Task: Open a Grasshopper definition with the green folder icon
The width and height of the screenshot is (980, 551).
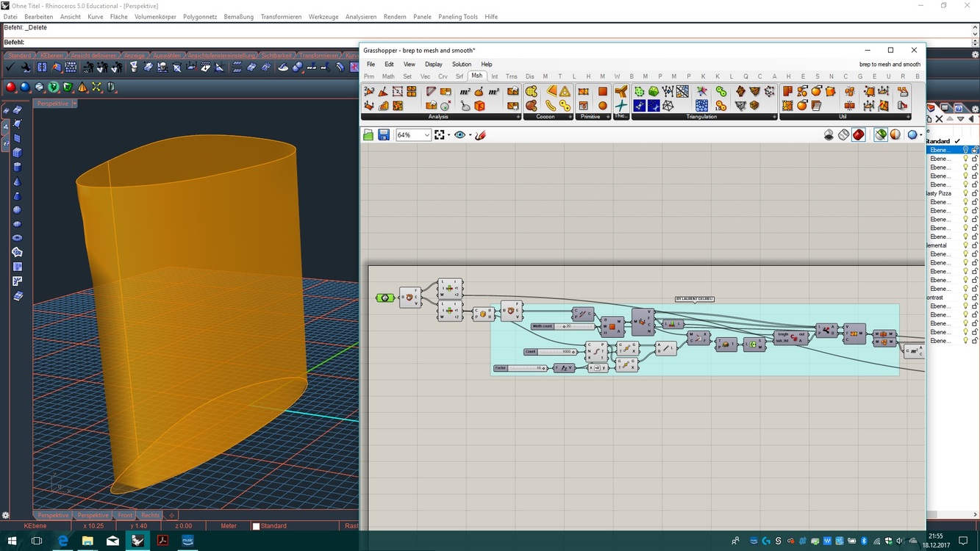Action: [367, 134]
